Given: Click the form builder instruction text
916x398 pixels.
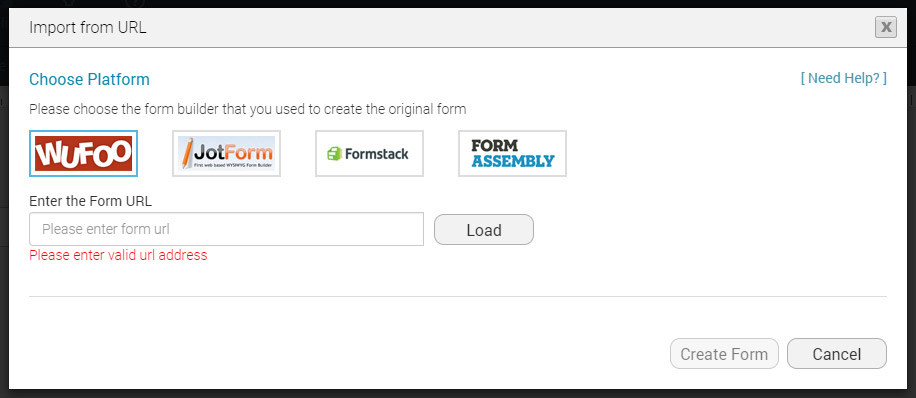Looking at the screenshot, I should tap(248, 109).
